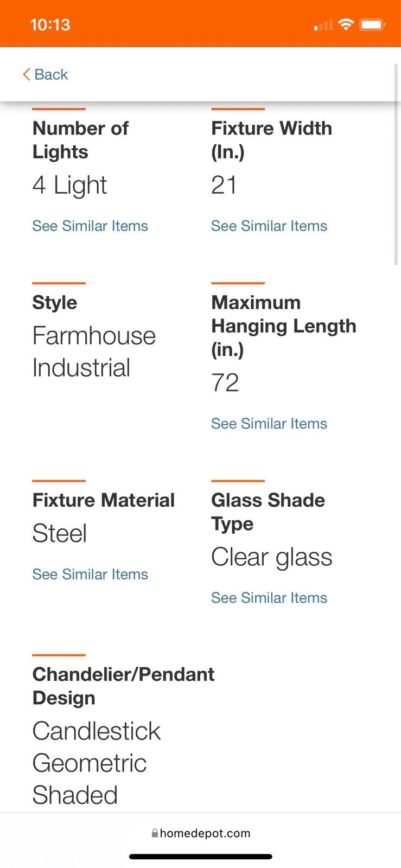The width and height of the screenshot is (401, 868).
Task: Tap the homedepot.com address bar
Action: click(201, 833)
